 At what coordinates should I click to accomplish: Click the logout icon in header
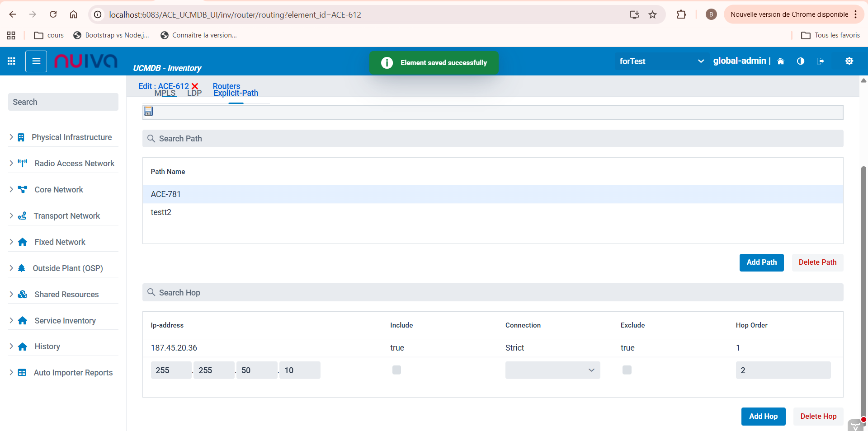820,61
